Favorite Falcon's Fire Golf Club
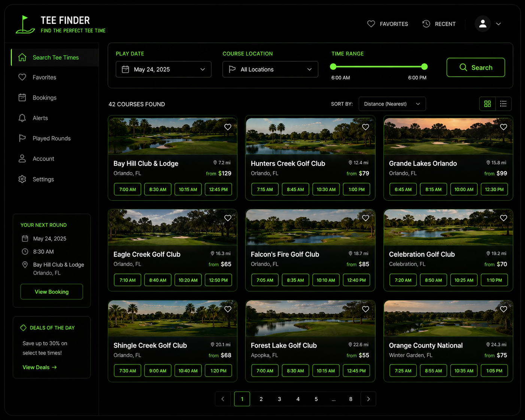The image size is (525, 420). pos(365,218)
